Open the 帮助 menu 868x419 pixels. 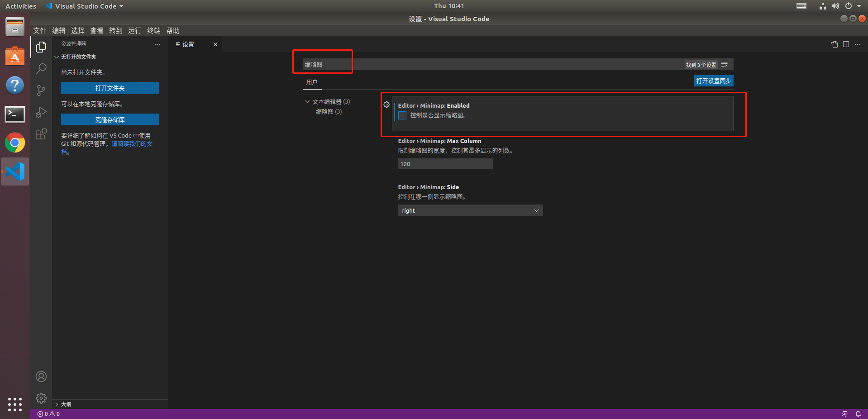click(173, 30)
